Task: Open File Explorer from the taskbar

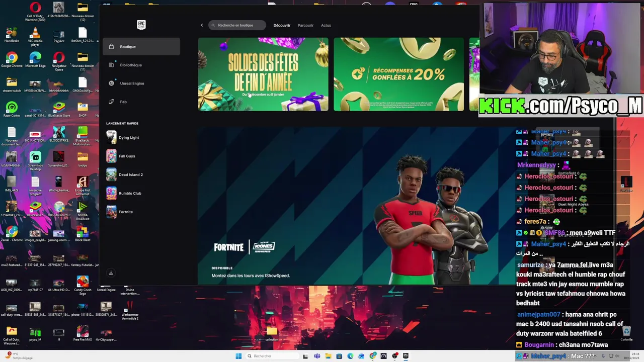Action: pyautogui.click(x=328, y=356)
